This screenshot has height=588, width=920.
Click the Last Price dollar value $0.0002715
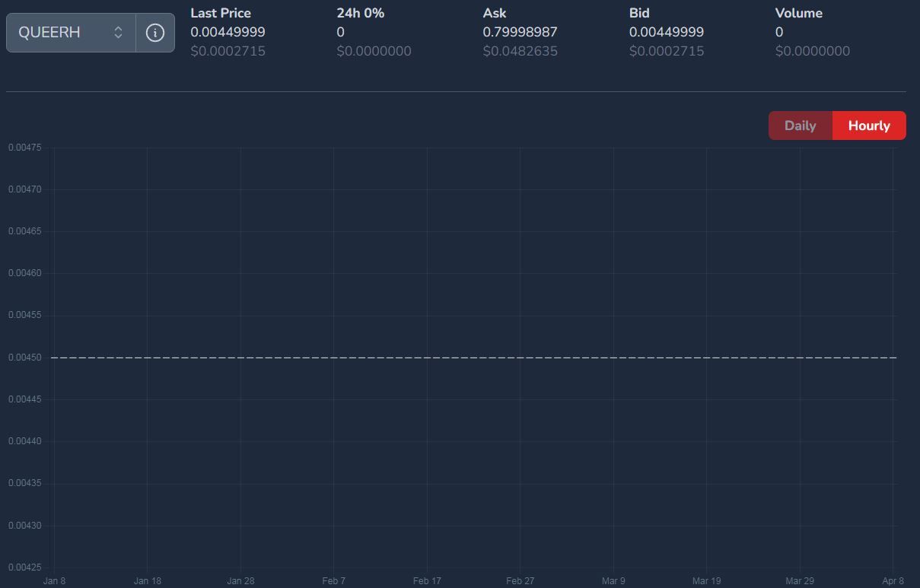pyautogui.click(x=228, y=51)
